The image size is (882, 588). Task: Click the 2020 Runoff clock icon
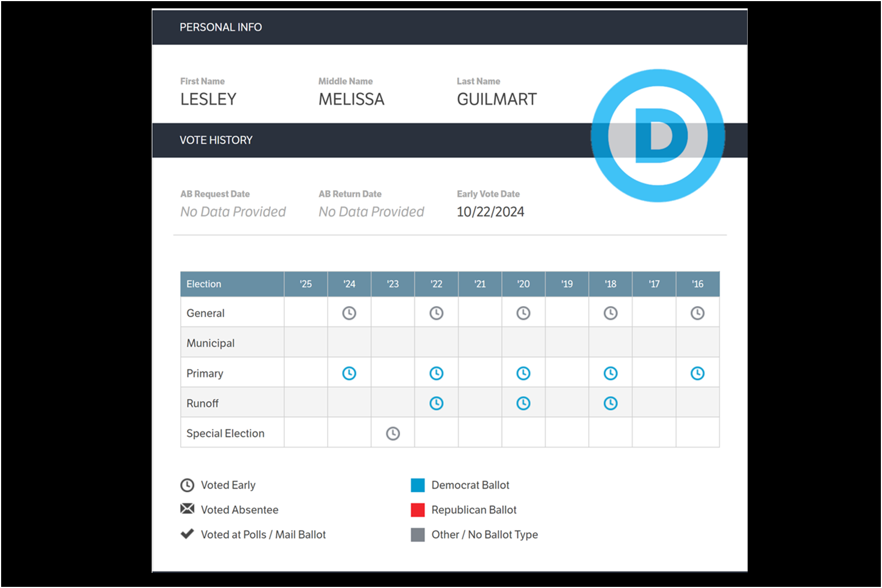click(523, 403)
